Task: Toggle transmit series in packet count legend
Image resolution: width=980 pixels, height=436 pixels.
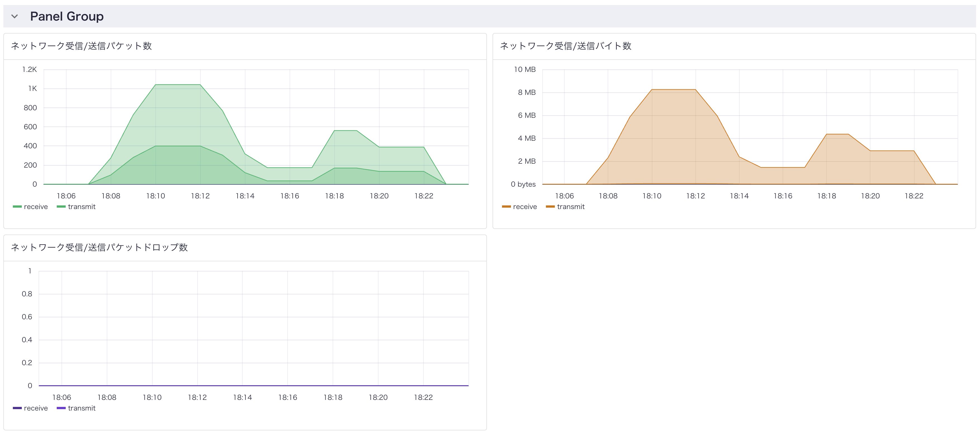Action: point(81,207)
